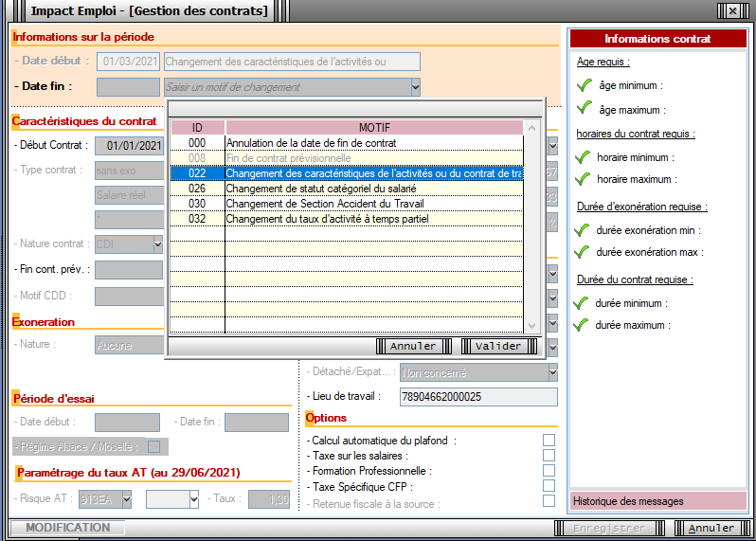Click the Taux 1,30 field
The image size is (756, 541).
click(269, 499)
